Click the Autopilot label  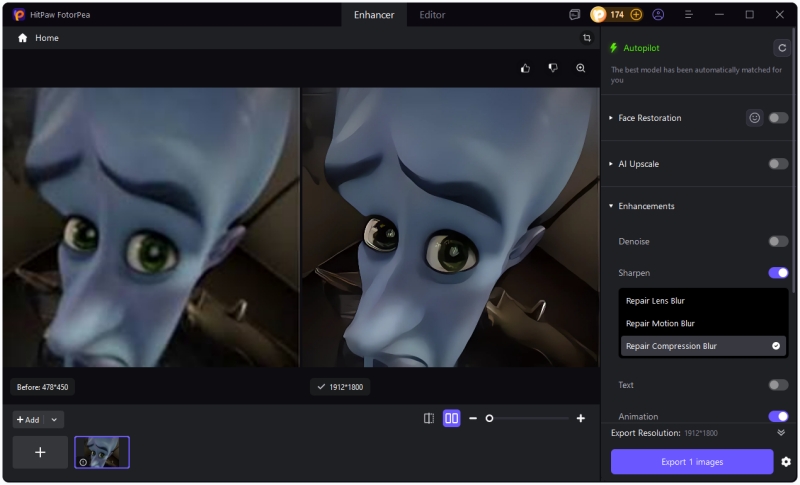pyautogui.click(x=641, y=48)
